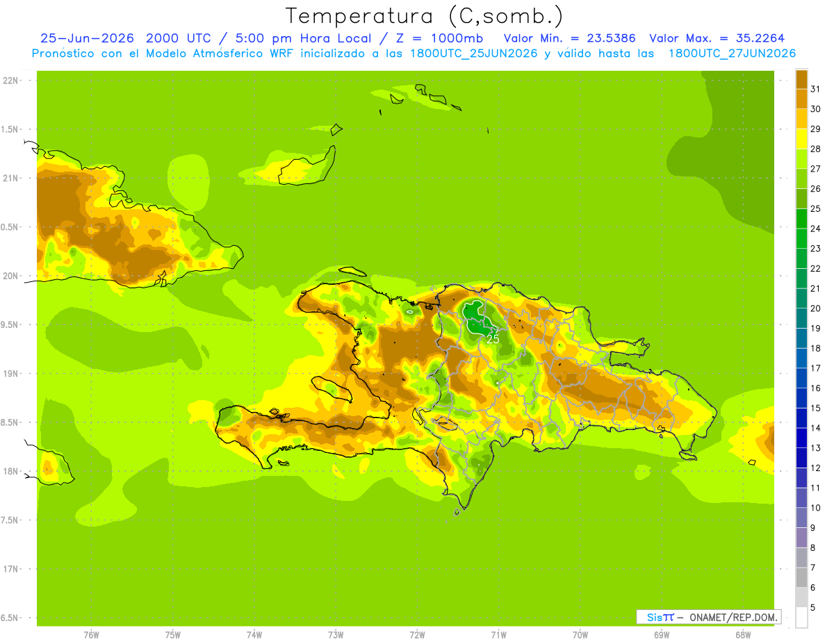Click the white "25" contour label on map

point(492,339)
